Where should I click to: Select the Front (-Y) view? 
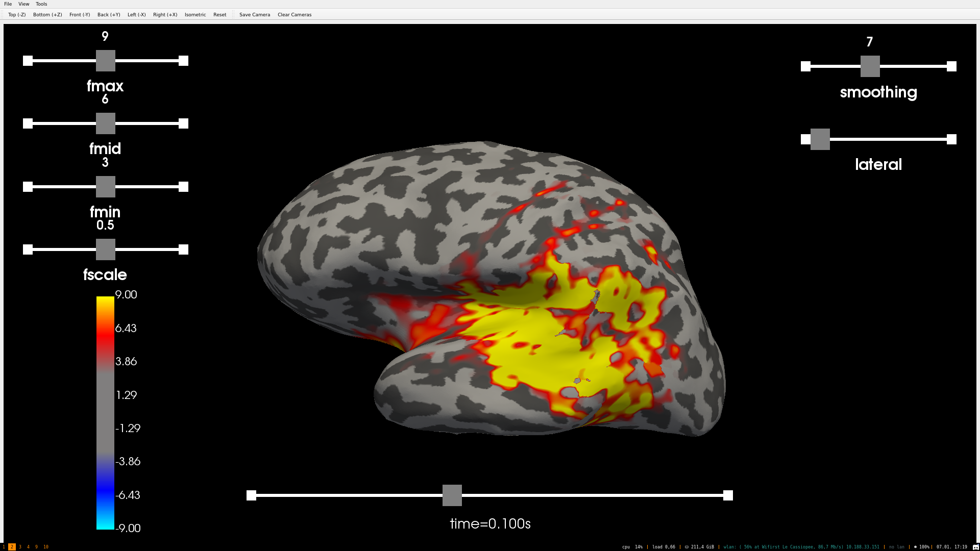80,15
